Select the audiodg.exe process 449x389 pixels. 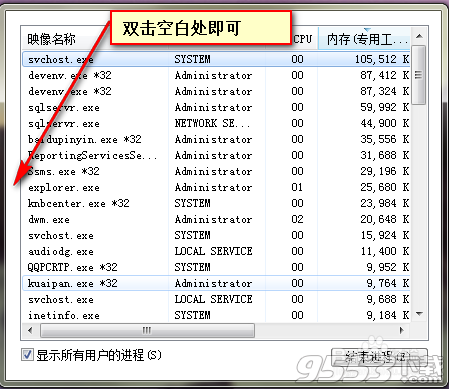[x=216, y=251]
